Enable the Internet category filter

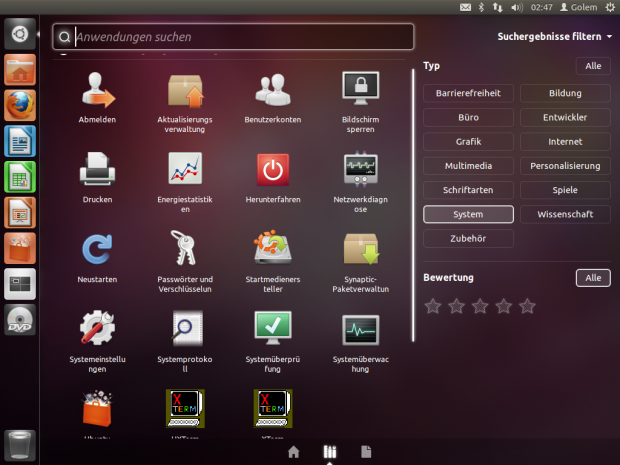[x=565, y=142]
